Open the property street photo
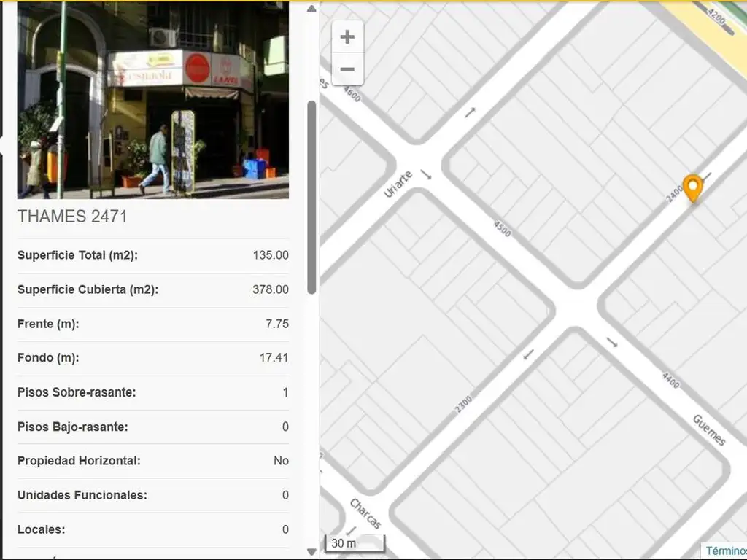Image resolution: width=747 pixels, height=560 pixels. [x=152, y=100]
